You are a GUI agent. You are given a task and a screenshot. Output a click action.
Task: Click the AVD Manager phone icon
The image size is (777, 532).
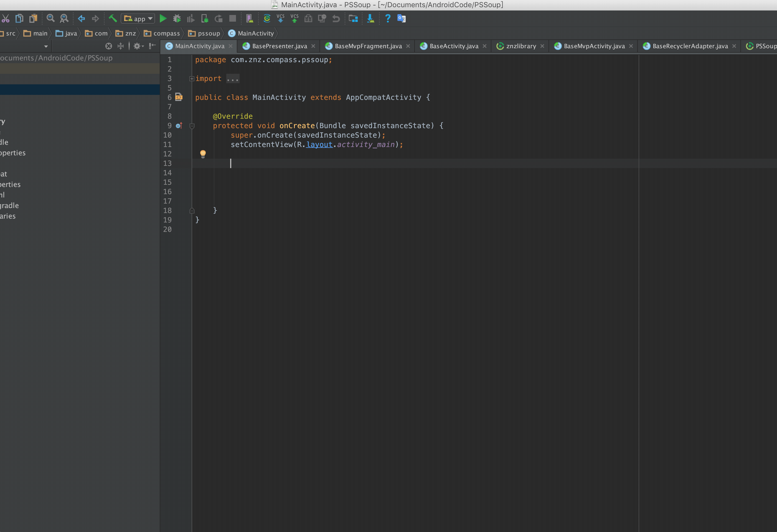[x=249, y=18]
